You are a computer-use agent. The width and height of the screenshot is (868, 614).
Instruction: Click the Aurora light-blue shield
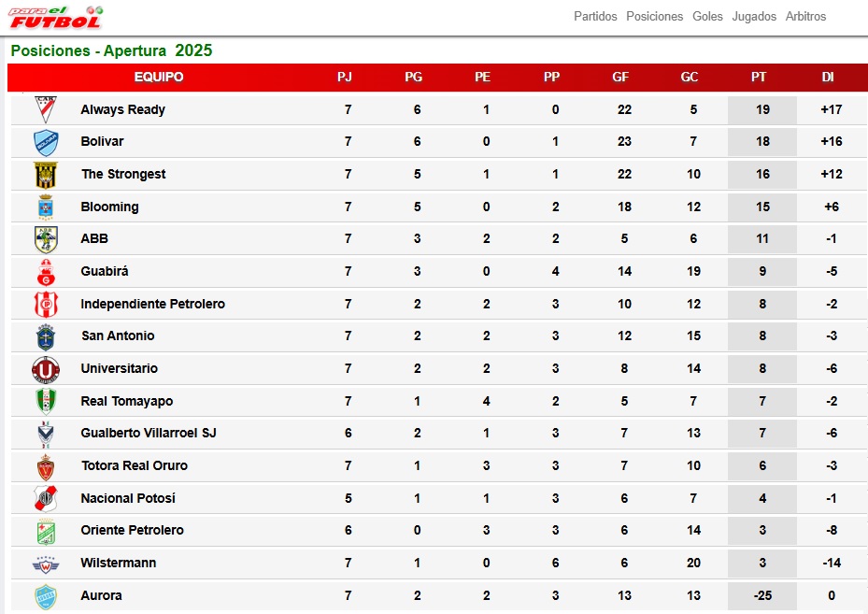(46, 597)
